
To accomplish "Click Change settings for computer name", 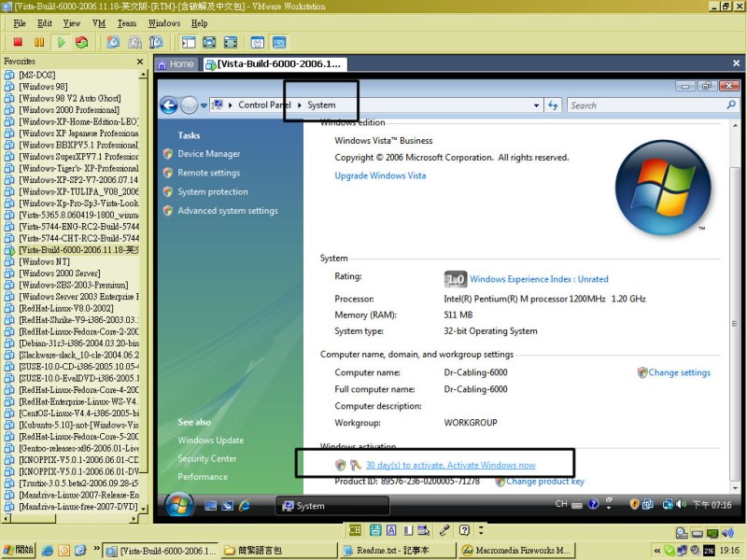I will (x=679, y=372).
